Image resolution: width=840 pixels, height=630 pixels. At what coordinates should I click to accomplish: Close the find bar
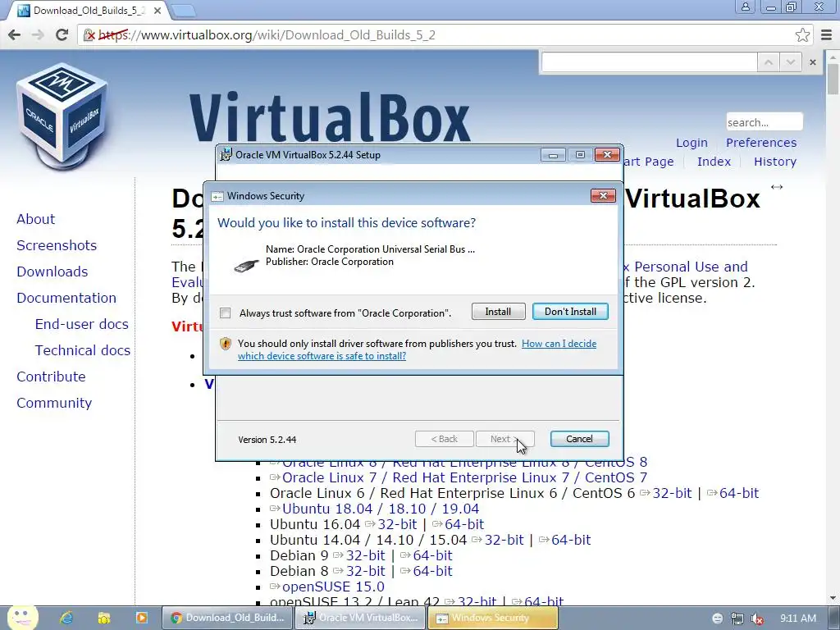813,62
